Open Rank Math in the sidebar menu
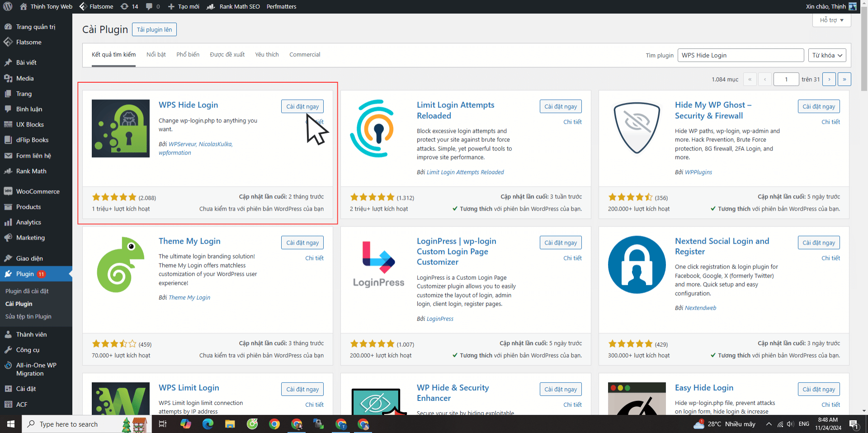This screenshot has width=868, height=433. coord(31,171)
